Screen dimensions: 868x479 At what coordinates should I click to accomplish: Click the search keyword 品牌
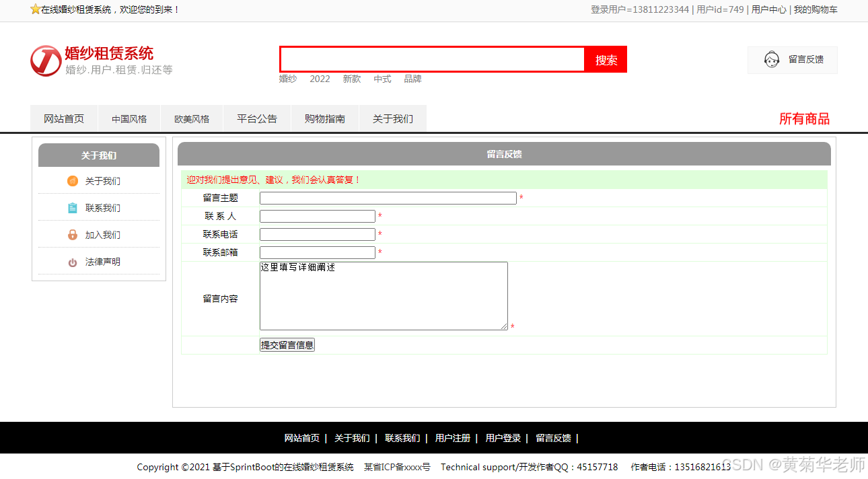[413, 79]
